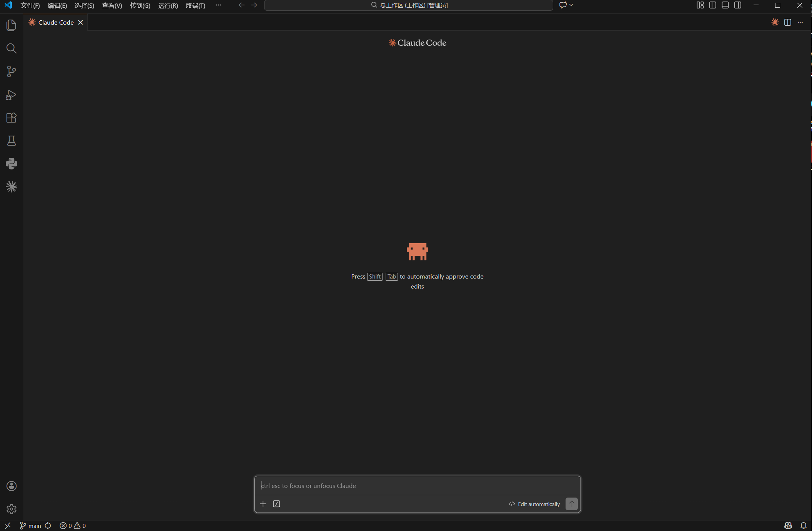This screenshot has width=812, height=531.
Task: Send the message with the up arrow
Action: [572, 504]
